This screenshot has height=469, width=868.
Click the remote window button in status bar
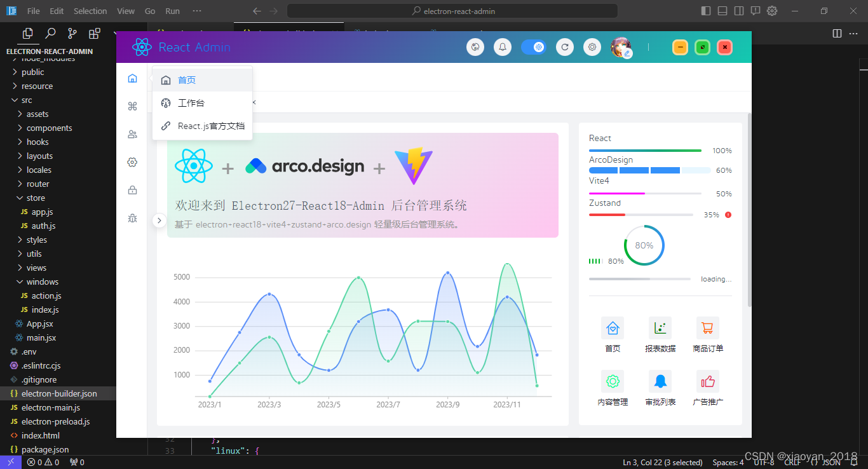11,462
